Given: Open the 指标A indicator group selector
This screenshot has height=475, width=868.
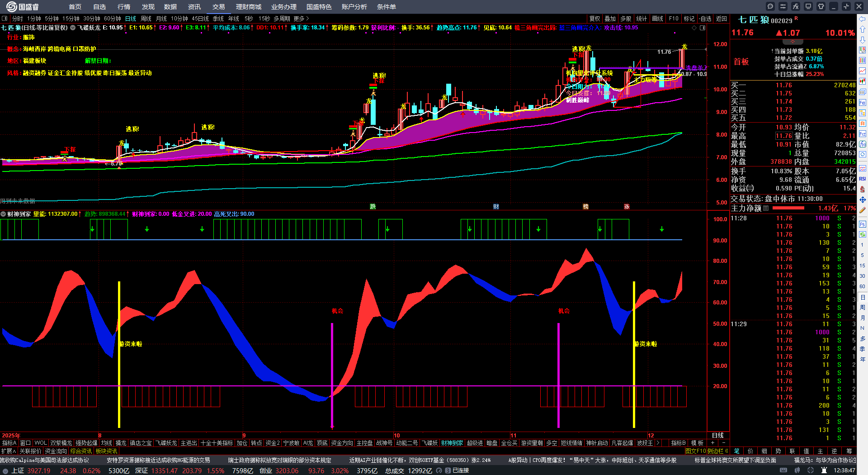Looking at the screenshot, I should [9, 443].
